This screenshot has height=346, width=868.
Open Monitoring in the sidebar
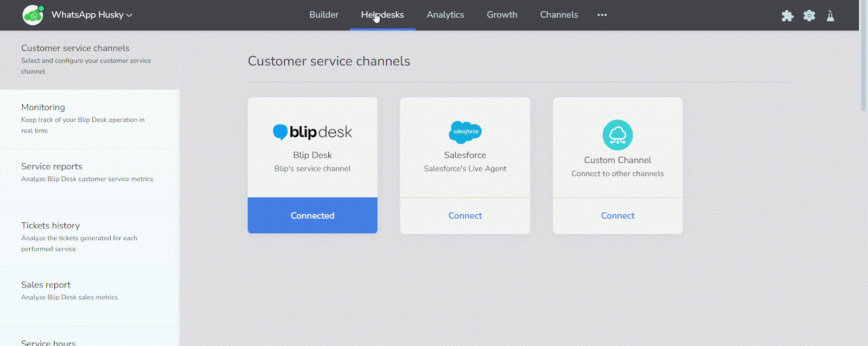90,119
